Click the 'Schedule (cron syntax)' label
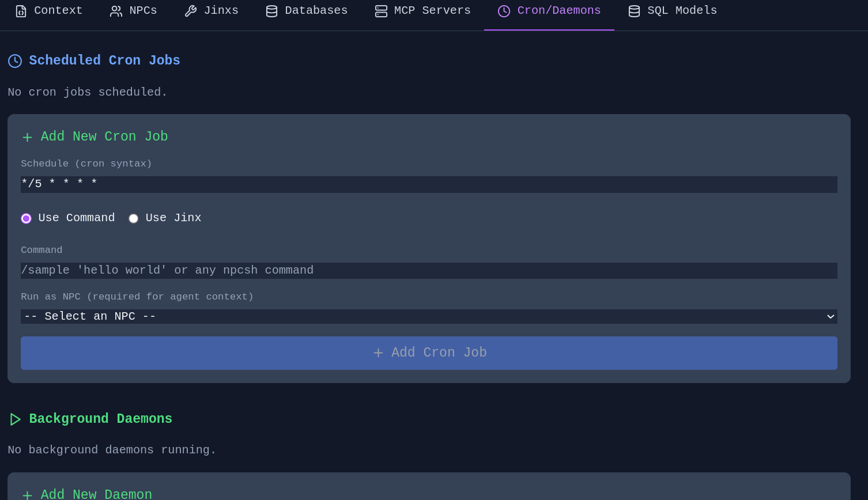This screenshot has height=500, width=868. (x=86, y=164)
